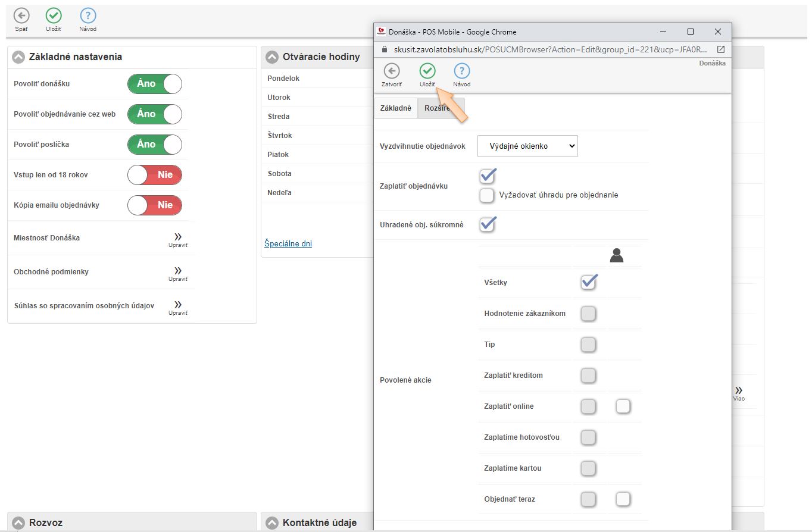812x532 pixels.
Task: Switch to the Rozšírené tab
Action: [x=439, y=108]
